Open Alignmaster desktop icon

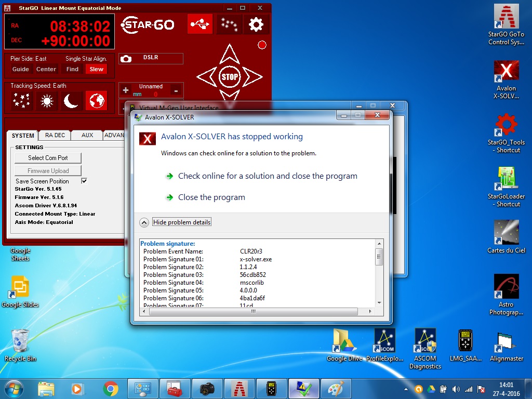(506, 345)
